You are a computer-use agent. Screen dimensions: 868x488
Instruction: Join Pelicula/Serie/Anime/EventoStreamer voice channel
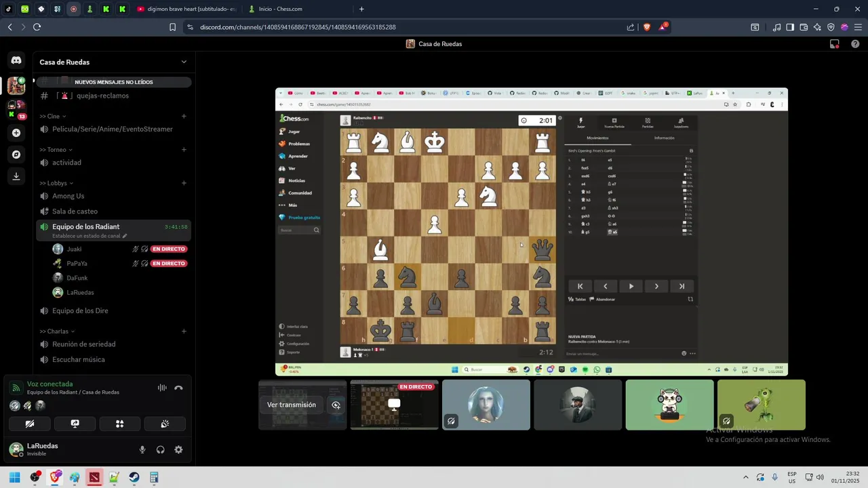(x=113, y=129)
